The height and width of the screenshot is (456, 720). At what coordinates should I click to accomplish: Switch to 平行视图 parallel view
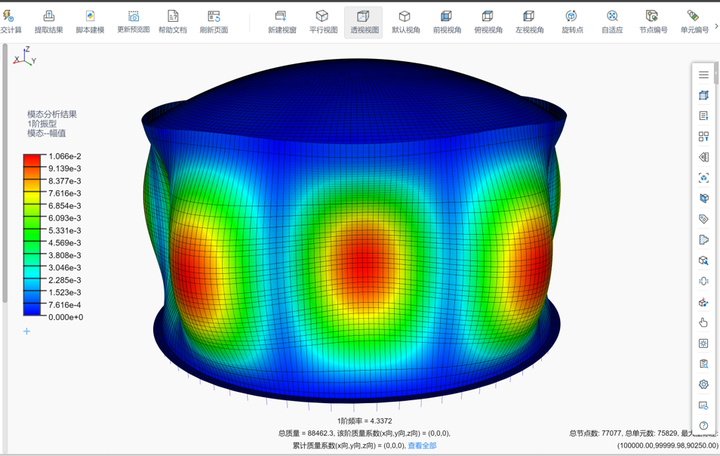coord(322,20)
